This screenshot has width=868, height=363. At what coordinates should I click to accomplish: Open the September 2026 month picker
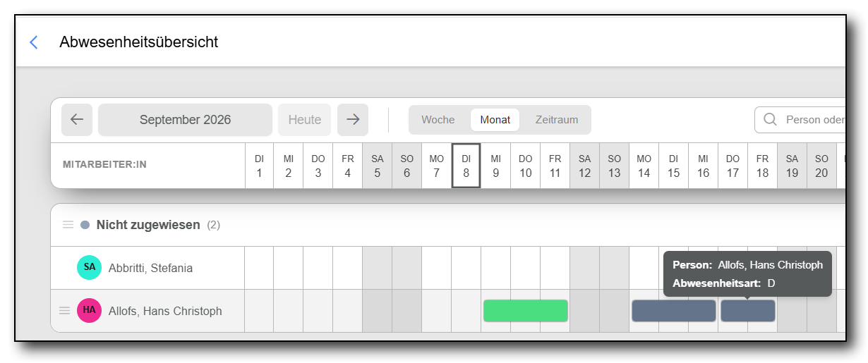185,120
